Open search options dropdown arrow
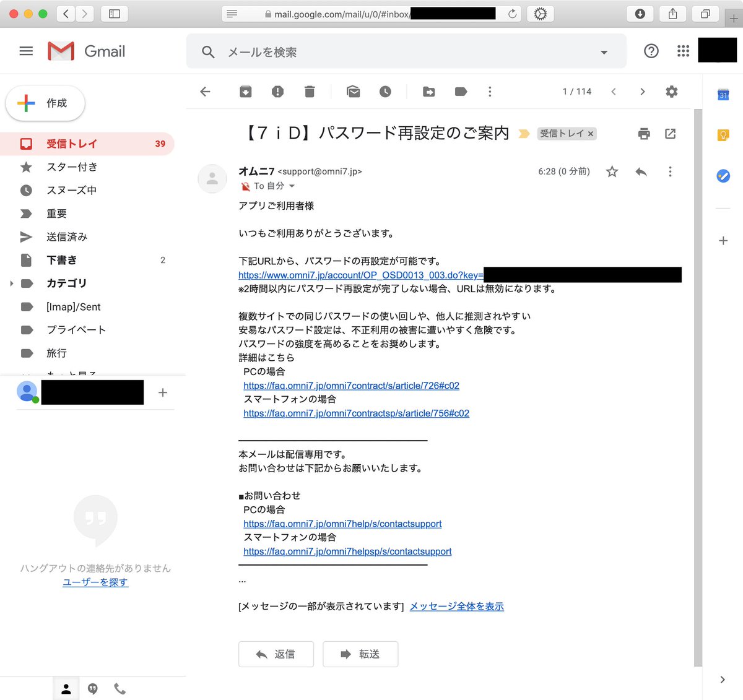Screen dimensions: 743x700 click(604, 53)
